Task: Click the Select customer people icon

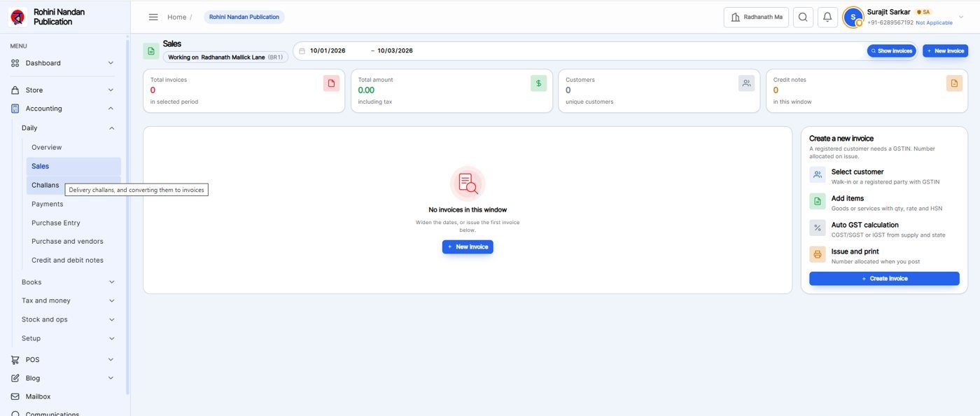Action: tap(818, 175)
